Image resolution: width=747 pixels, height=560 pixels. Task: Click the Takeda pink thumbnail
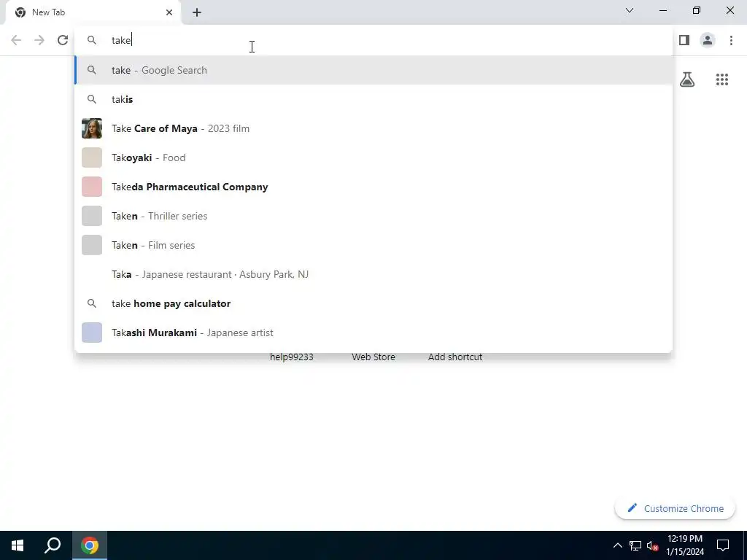[x=92, y=187]
